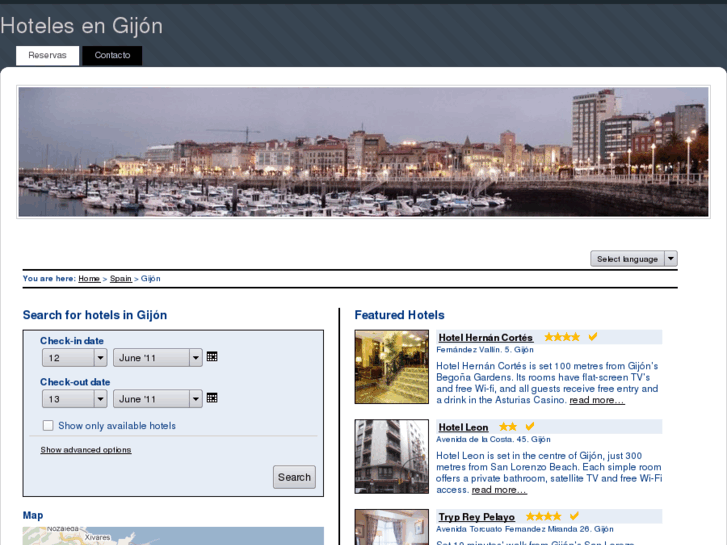Click the checkmark icon beside Tryp Rey Pelayo
This screenshot has width=727, height=545.
(574, 516)
